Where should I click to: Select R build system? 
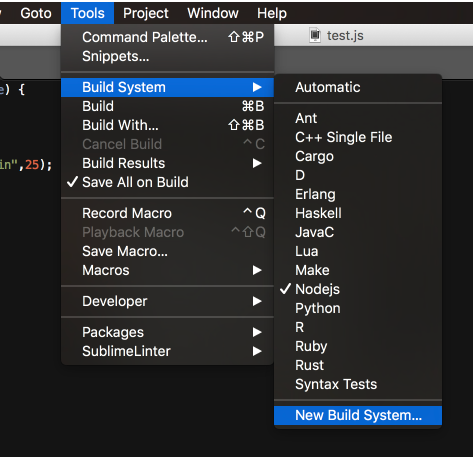pyautogui.click(x=358, y=327)
